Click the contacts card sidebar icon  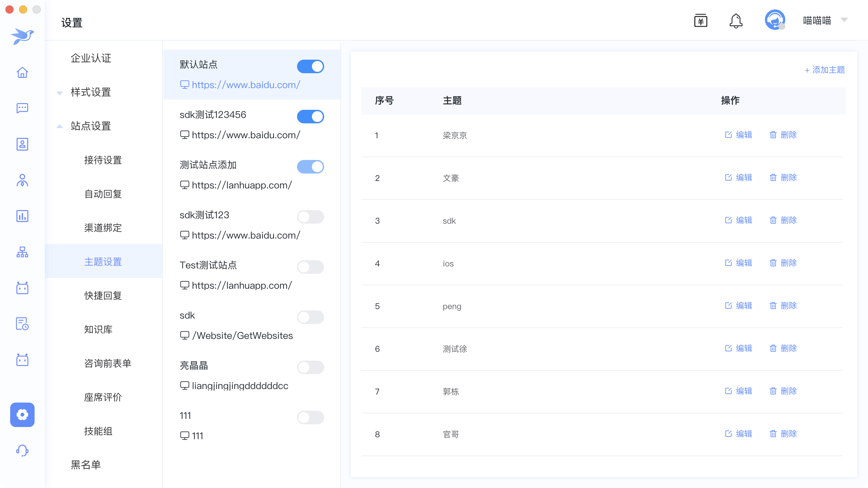22,144
